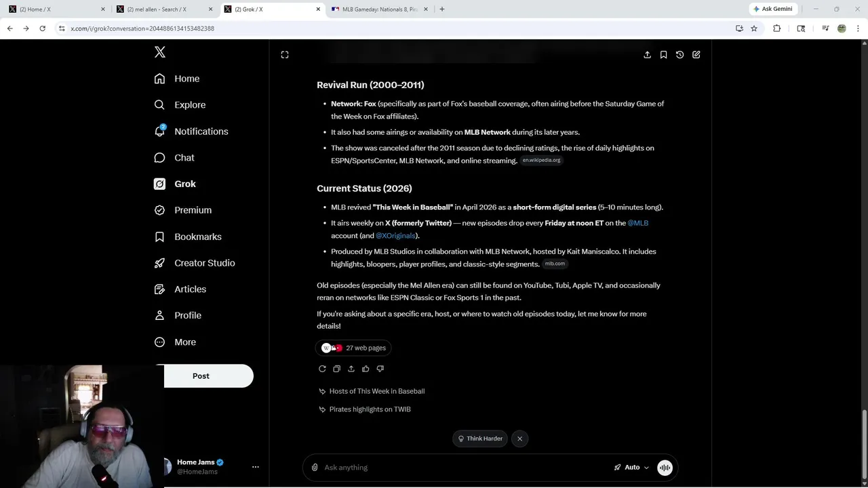Click the address bar URL
Viewport: 868px width, 488px height.
coord(142,28)
